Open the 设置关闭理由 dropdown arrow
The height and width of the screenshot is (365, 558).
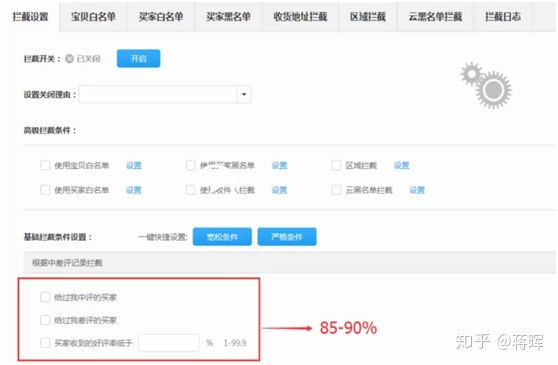[244, 94]
